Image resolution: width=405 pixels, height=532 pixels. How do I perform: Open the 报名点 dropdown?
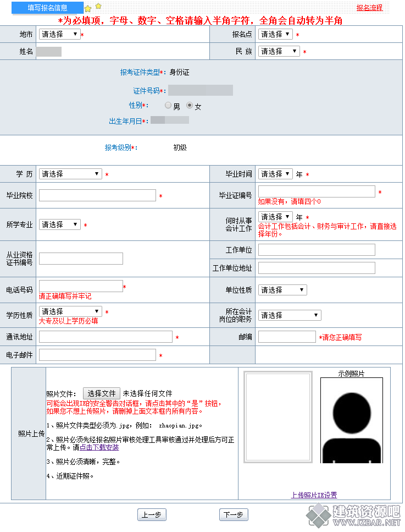tap(275, 34)
